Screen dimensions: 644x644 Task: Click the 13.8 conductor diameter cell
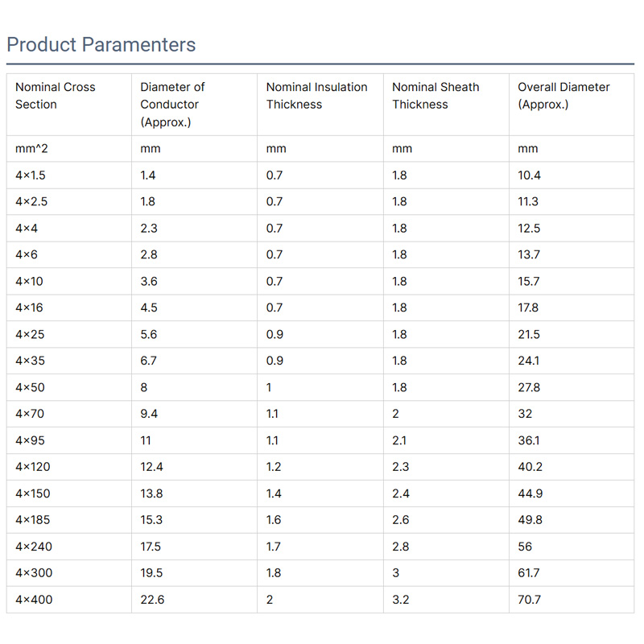tap(151, 493)
